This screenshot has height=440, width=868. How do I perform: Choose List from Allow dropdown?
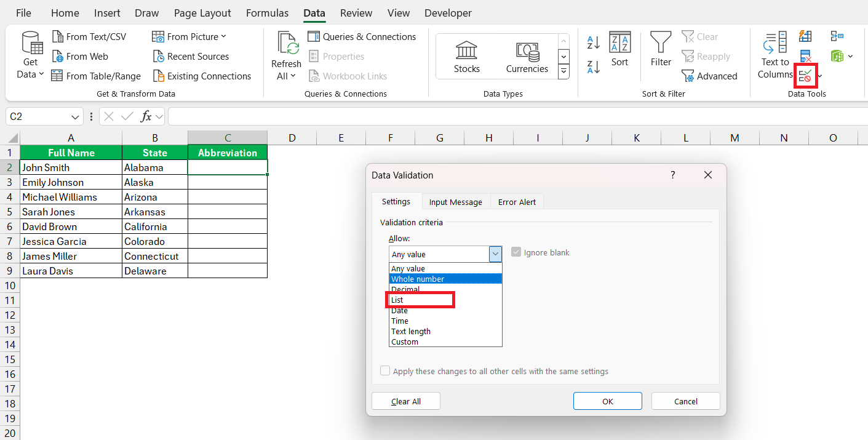point(445,300)
